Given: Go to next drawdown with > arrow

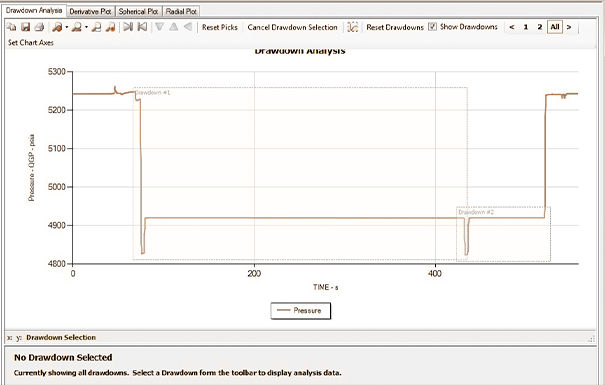Looking at the screenshot, I should tap(569, 27).
